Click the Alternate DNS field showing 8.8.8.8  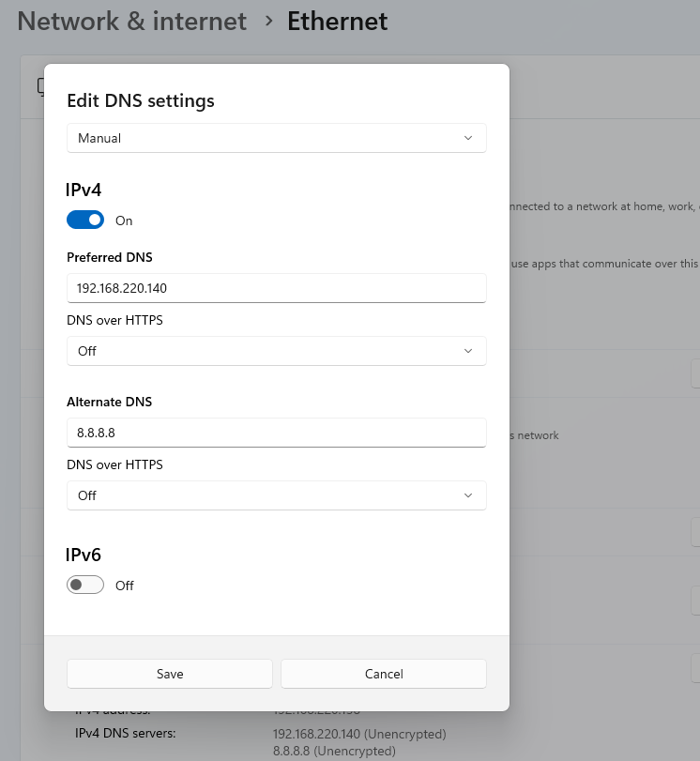[276, 433]
